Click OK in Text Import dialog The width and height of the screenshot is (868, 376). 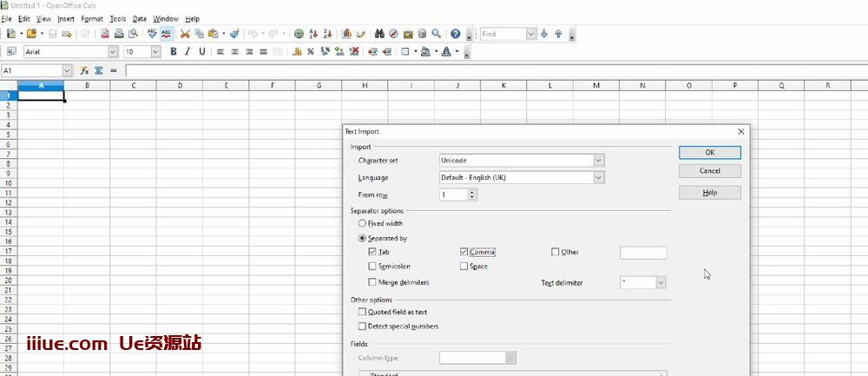coord(709,152)
